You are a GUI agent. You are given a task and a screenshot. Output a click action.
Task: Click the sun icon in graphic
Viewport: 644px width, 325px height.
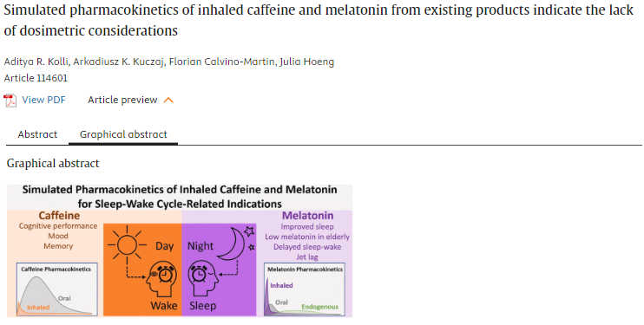pyautogui.click(x=127, y=244)
